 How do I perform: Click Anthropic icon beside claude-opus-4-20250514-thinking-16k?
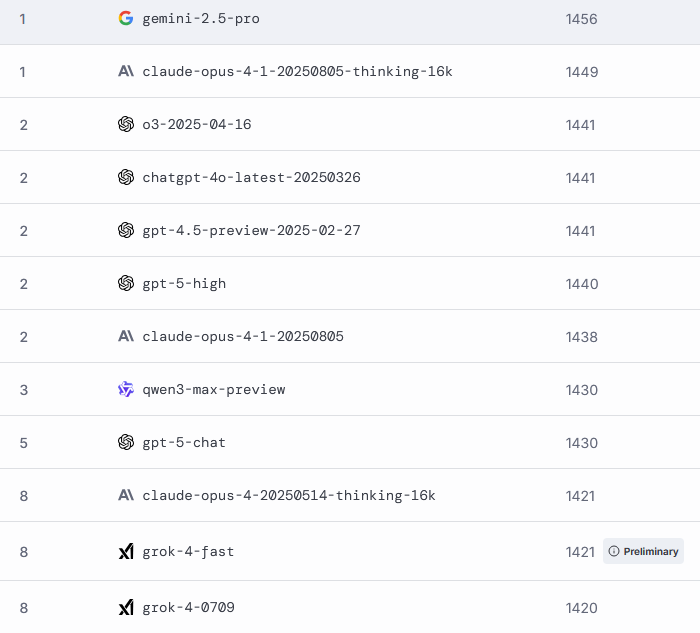125,495
